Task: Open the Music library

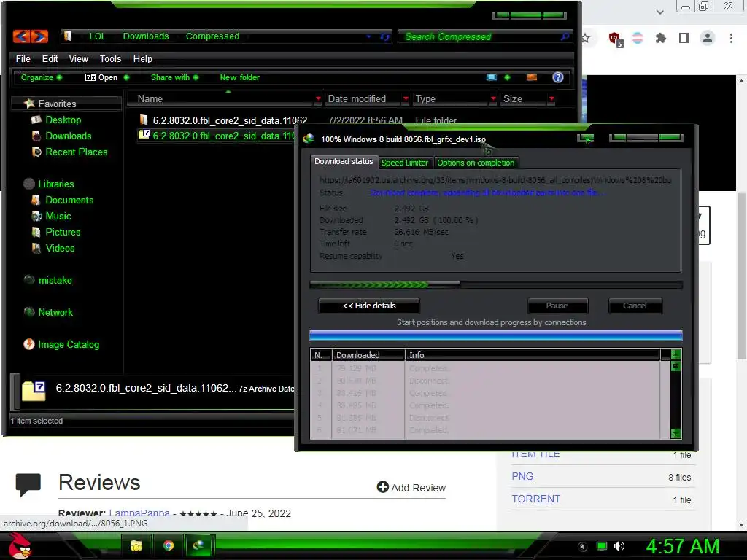Action: [58, 216]
